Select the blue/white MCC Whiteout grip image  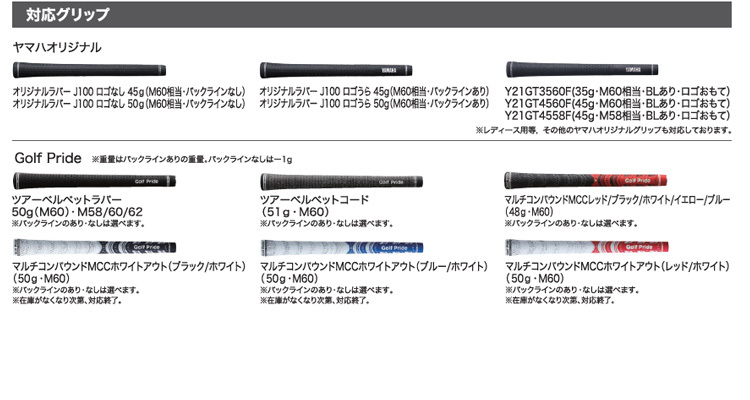(x=342, y=247)
